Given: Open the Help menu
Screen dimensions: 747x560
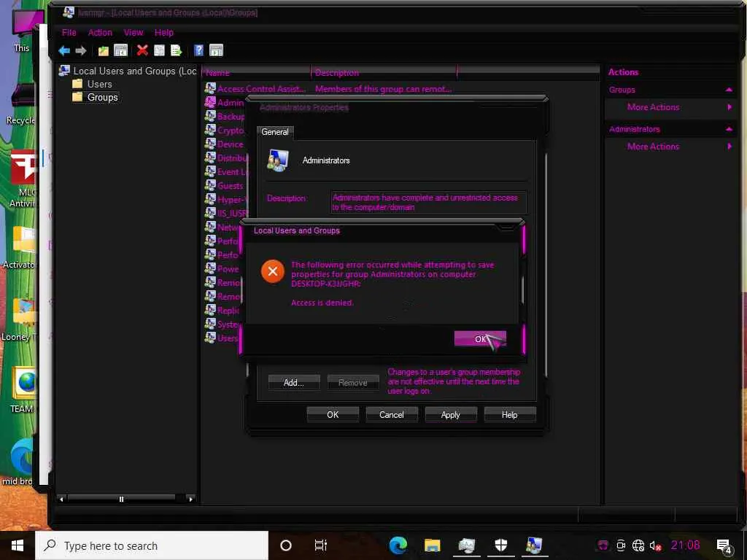Looking at the screenshot, I should click(164, 32).
